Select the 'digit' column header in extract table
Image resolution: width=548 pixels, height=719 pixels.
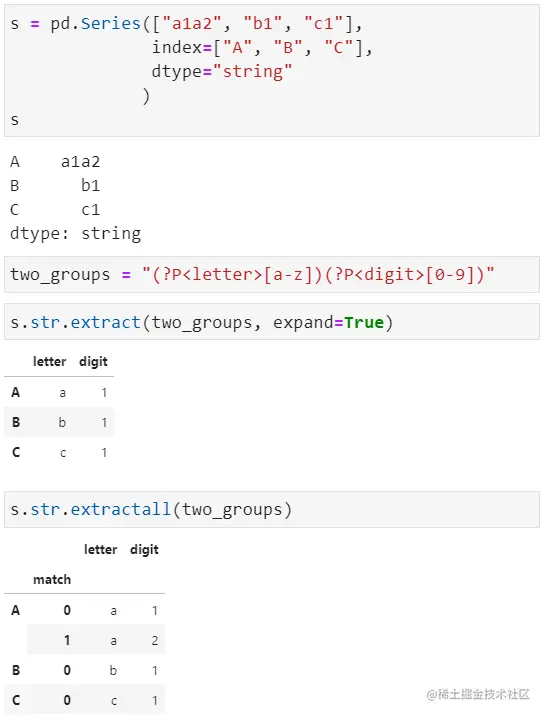94,361
